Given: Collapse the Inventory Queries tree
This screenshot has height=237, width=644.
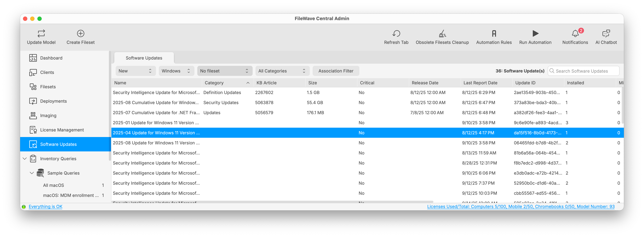Looking at the screenshot, I should (24, 159).
